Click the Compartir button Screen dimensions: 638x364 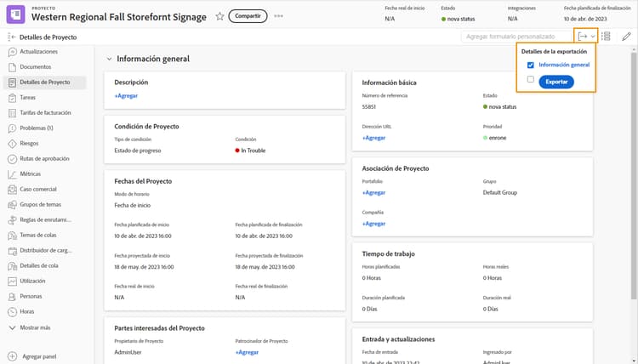pyautogui.click(x=248, y=16)
